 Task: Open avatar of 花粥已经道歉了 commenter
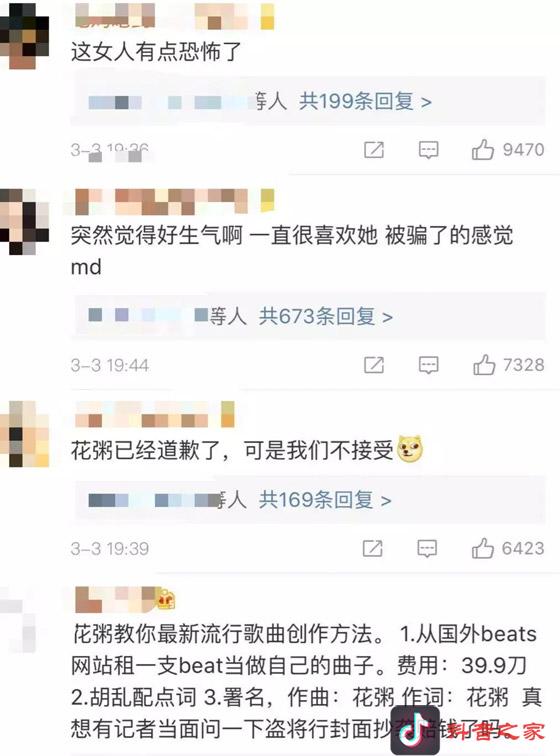[25, 434]
